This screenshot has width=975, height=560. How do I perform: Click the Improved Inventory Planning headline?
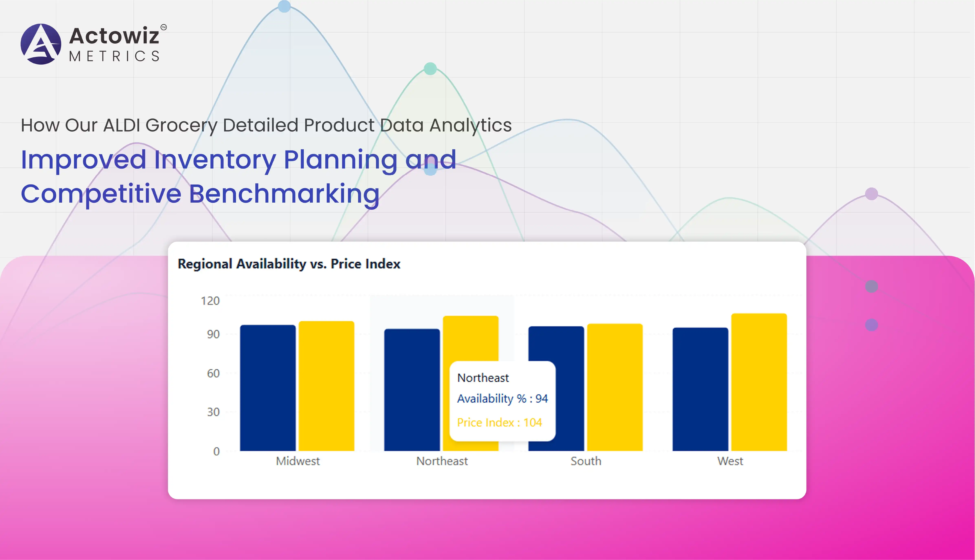pos(239,176)
